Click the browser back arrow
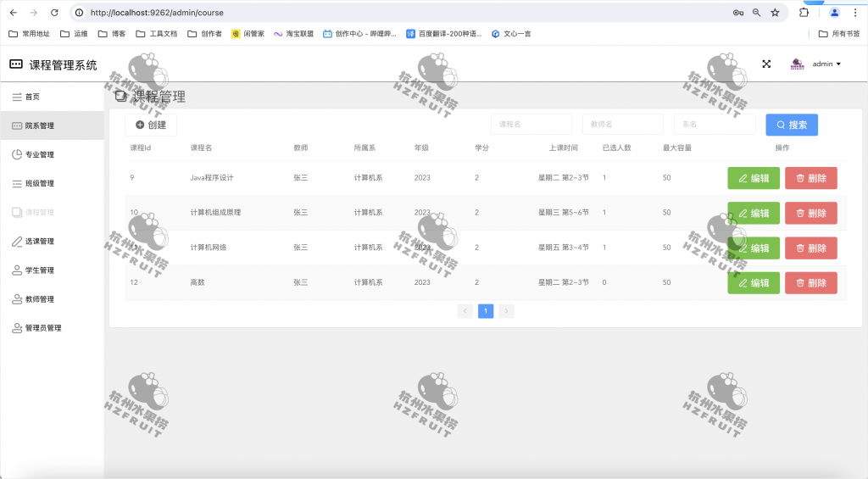Viewport: 868px width, 479px height. tap(14, 12)
